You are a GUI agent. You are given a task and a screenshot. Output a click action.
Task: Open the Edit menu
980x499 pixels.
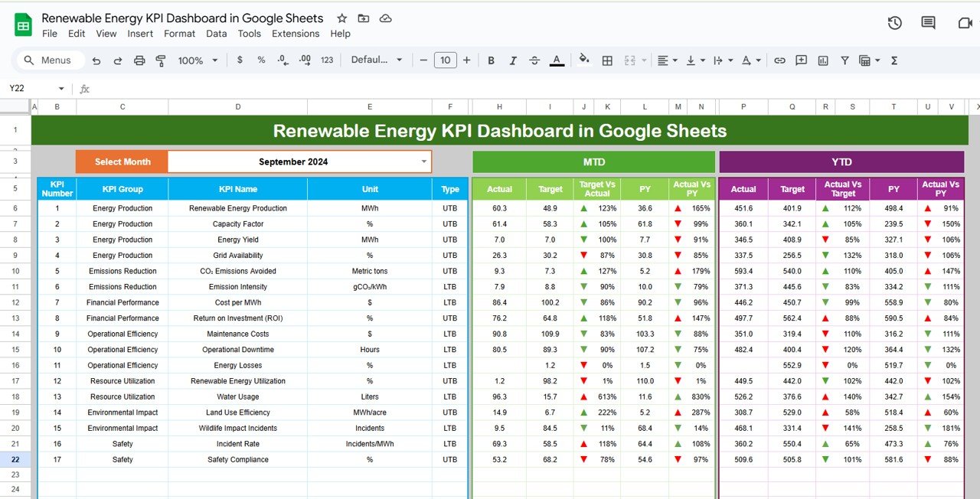point(77,34)
